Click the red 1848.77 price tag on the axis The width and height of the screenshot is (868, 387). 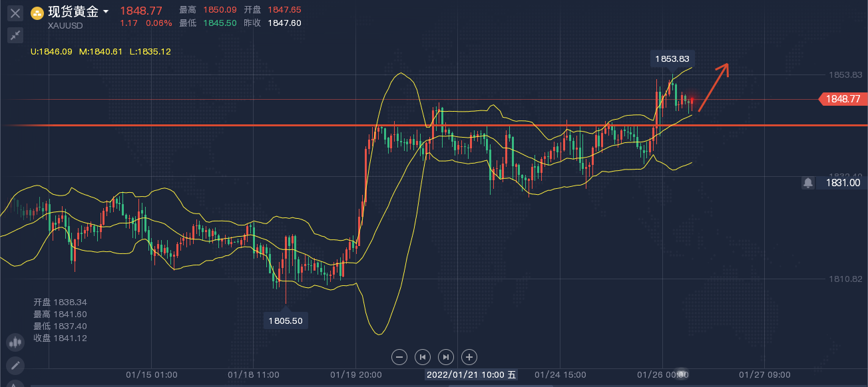point(842,99)
